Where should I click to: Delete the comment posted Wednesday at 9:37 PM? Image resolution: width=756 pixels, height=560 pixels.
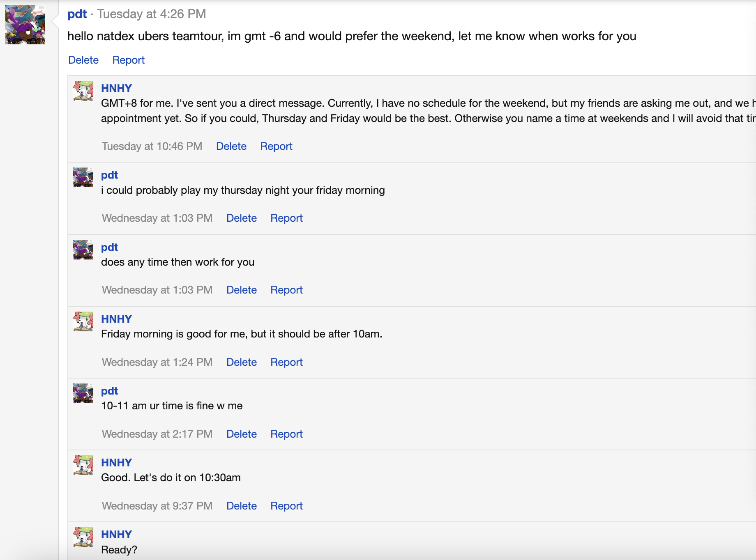241,506
